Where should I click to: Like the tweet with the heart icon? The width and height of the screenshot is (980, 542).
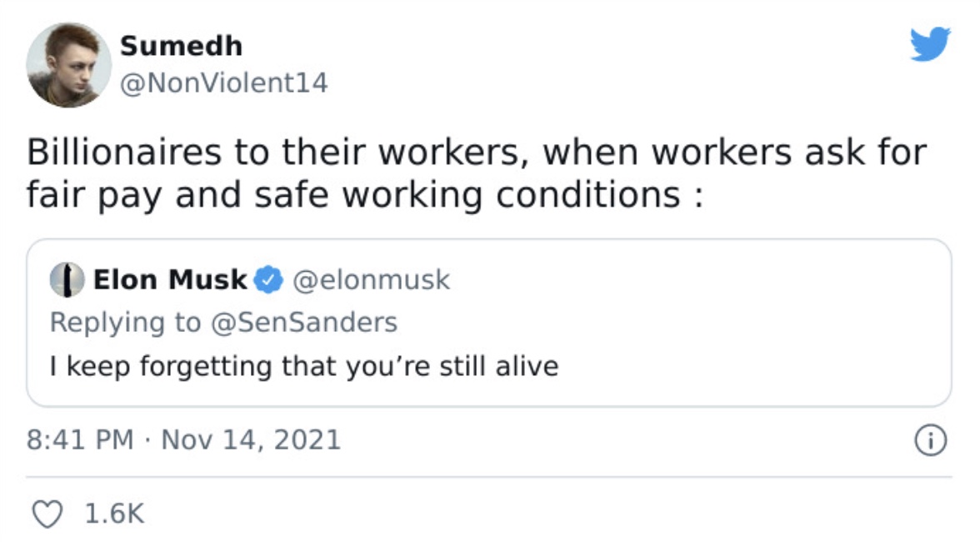click(x=47, y=514)
